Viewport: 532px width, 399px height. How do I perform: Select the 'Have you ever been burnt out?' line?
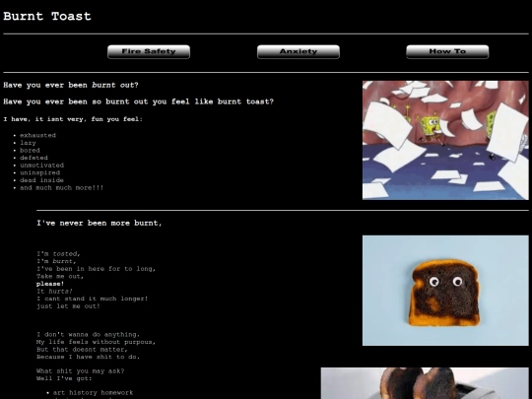click(x=71, y=85)
